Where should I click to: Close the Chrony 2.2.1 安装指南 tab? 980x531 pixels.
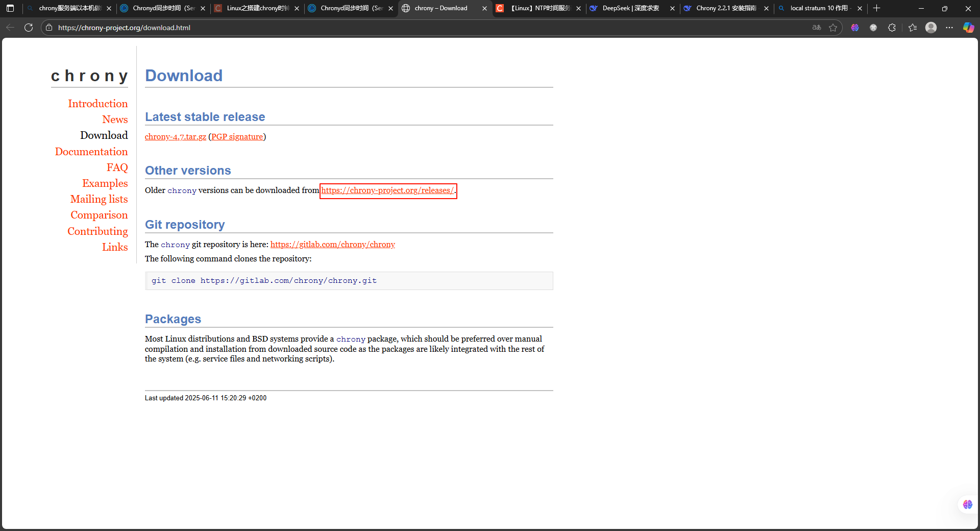coord(766,8)
